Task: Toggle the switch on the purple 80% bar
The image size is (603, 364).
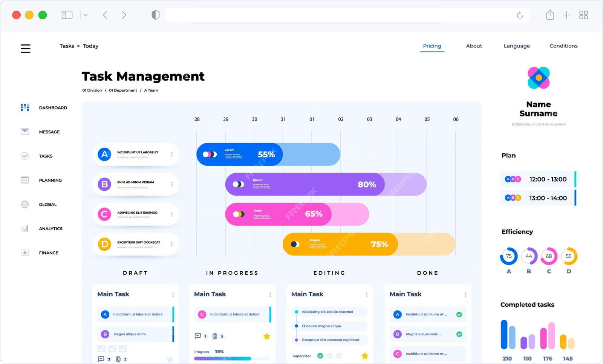Action: 238,184
